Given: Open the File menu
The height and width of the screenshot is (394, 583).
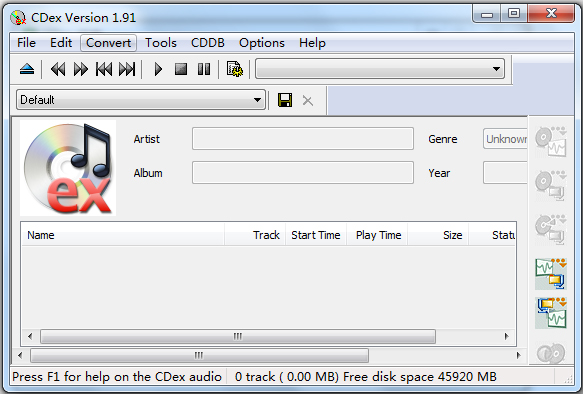Looking at the screenshot, I should [x=26, y=43].
